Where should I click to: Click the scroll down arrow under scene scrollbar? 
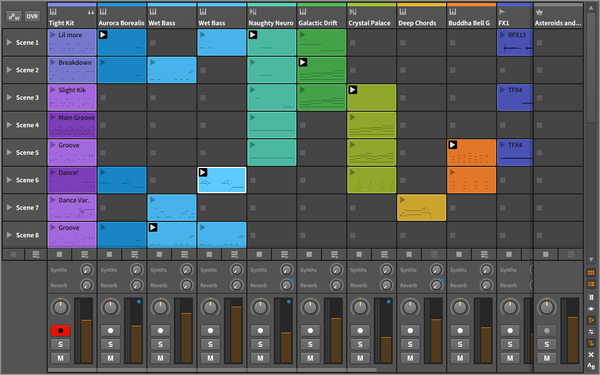click(x=591, y=259)
